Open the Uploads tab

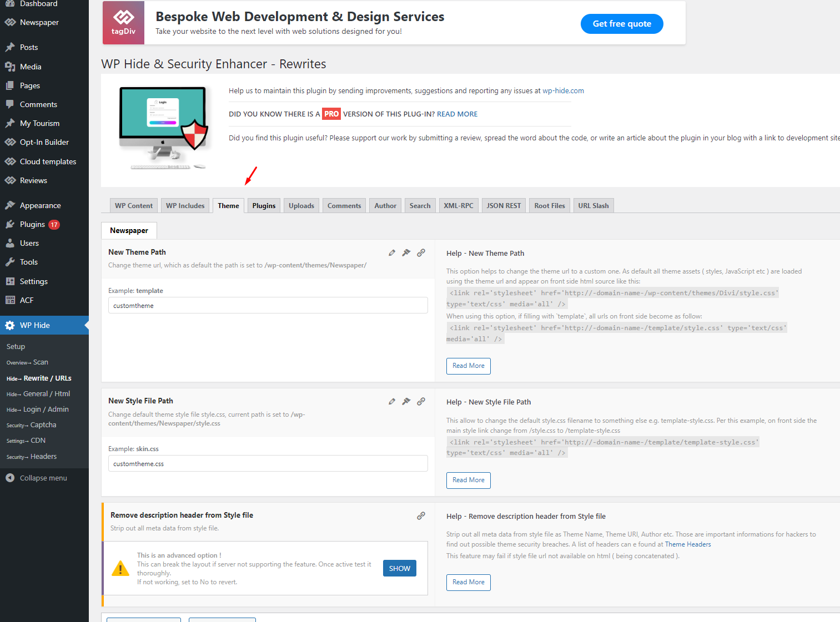point(301,205)
